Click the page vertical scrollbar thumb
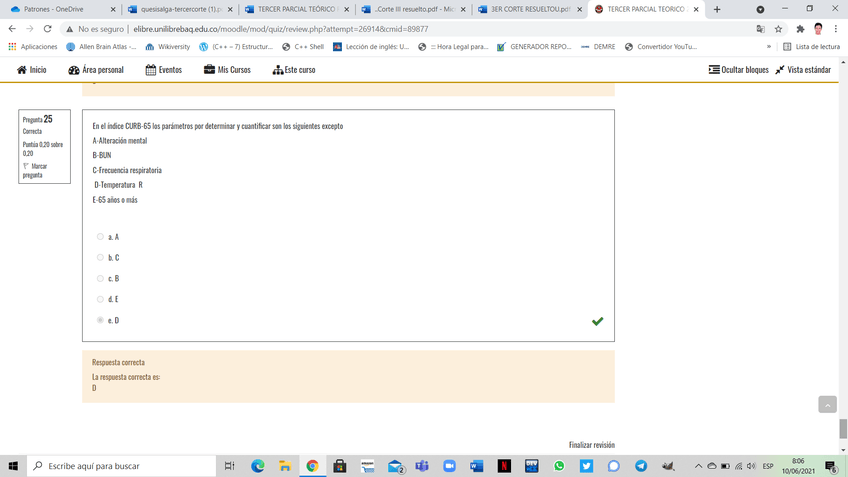 point(843,428)
